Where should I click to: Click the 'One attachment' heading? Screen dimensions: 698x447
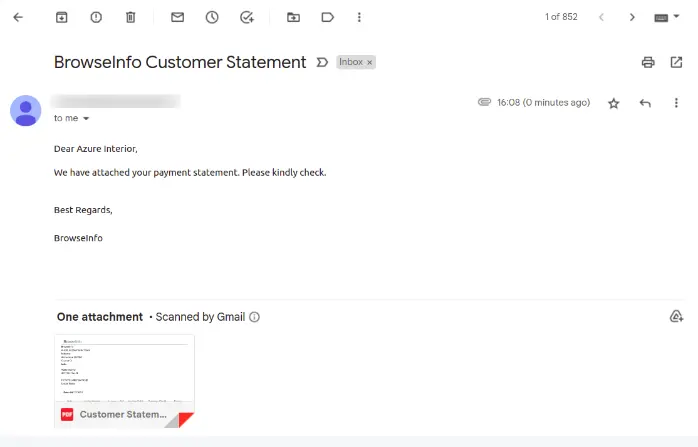pyautogui.click(x=100, y=317)
